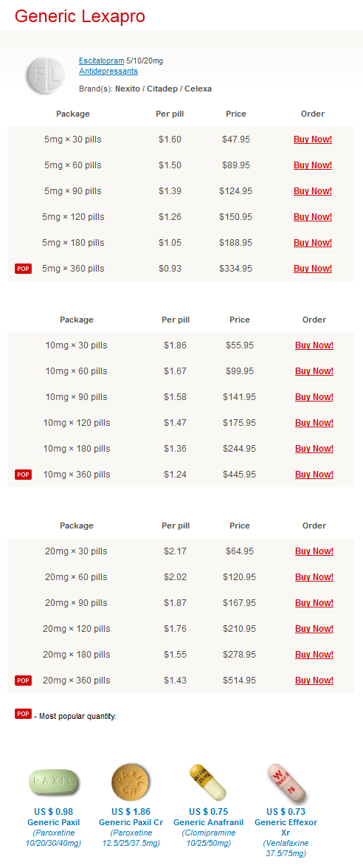Screen dimensions: 363x868
Task: Click the POP badge beside 10mg × 360 pills
Action: pos(24,475)
